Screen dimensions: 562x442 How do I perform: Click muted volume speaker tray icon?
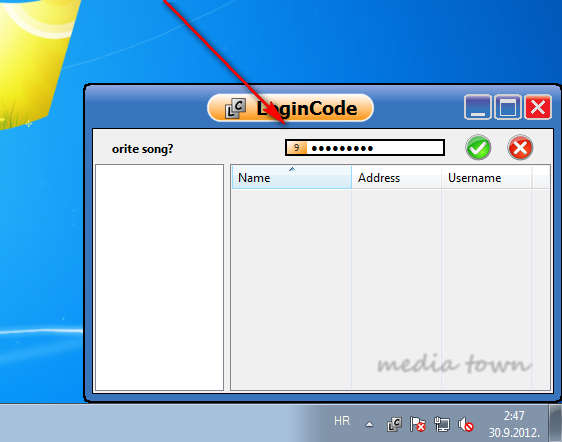point(466,424)
